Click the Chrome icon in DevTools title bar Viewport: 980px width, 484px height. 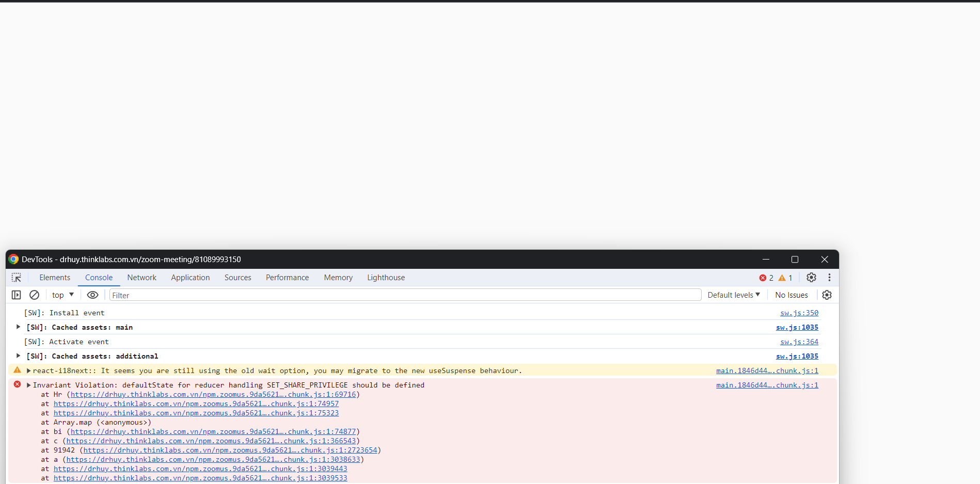click(x=14, y=259)
